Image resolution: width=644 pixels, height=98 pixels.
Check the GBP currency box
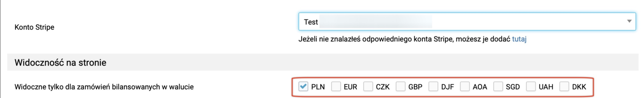pos(400,86)
